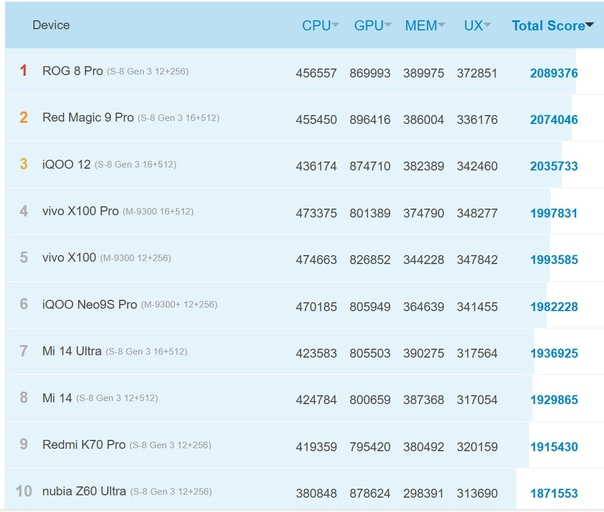This screenshot has height=512, width=604.
Task: Sort by MEM column dropdown arrow
Action: [x=441, y=26]
